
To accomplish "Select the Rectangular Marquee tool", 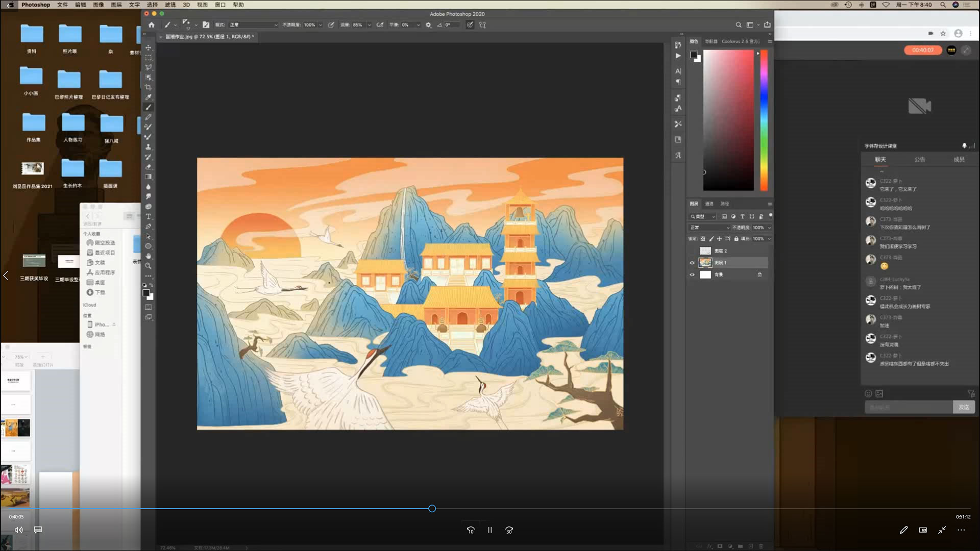I will coord(148,57).
